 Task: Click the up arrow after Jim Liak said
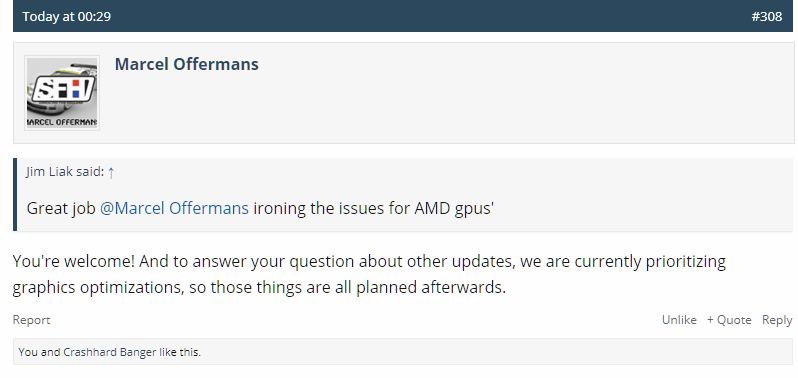111,172
